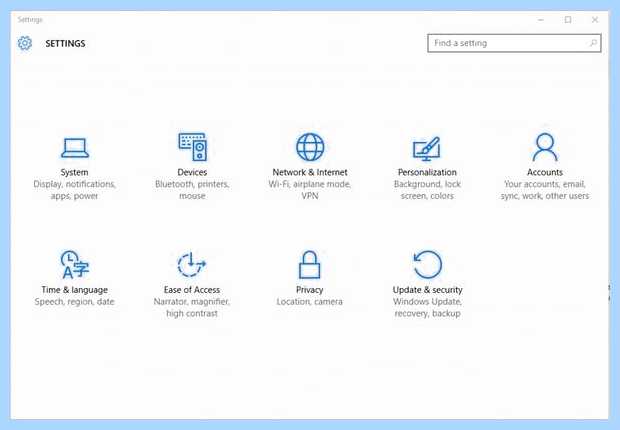Click 'Speech, region, date' description
Viewport: 620px width, 430px height.
74,302
